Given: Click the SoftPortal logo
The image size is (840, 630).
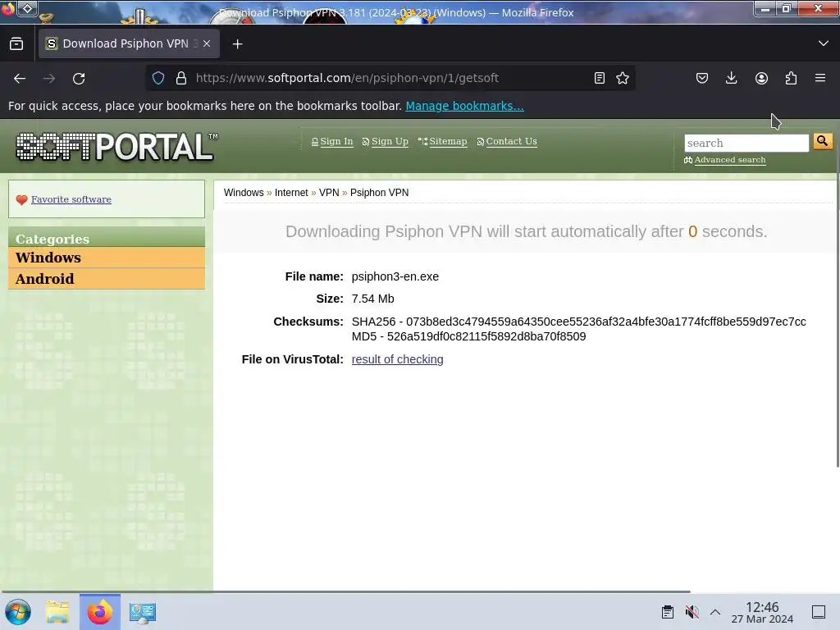Looking at the screenshot, I should point(116,146).
